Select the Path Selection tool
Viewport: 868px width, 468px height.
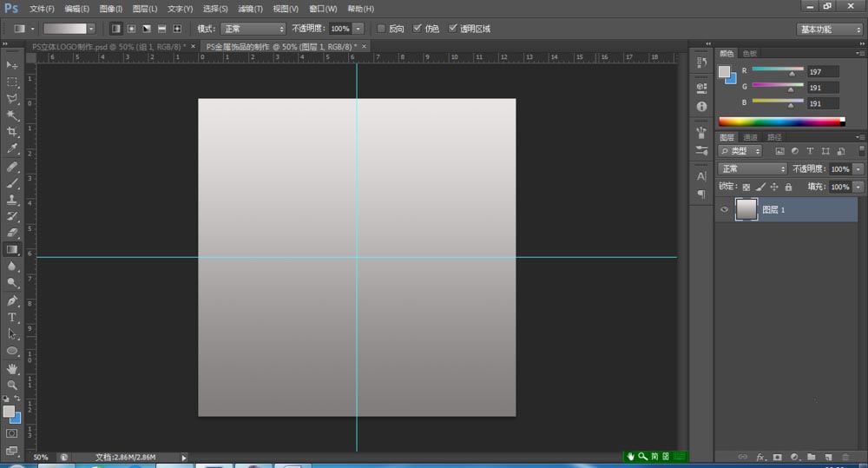point(11,334)
